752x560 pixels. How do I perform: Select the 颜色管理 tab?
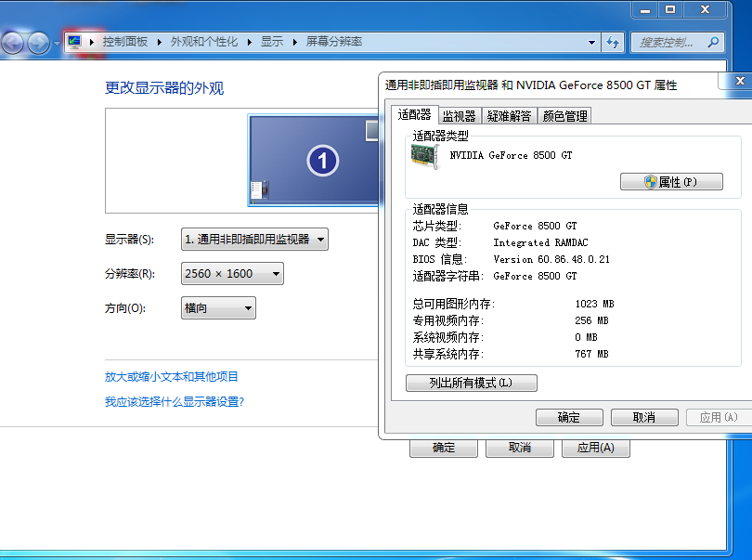point(564,116)
